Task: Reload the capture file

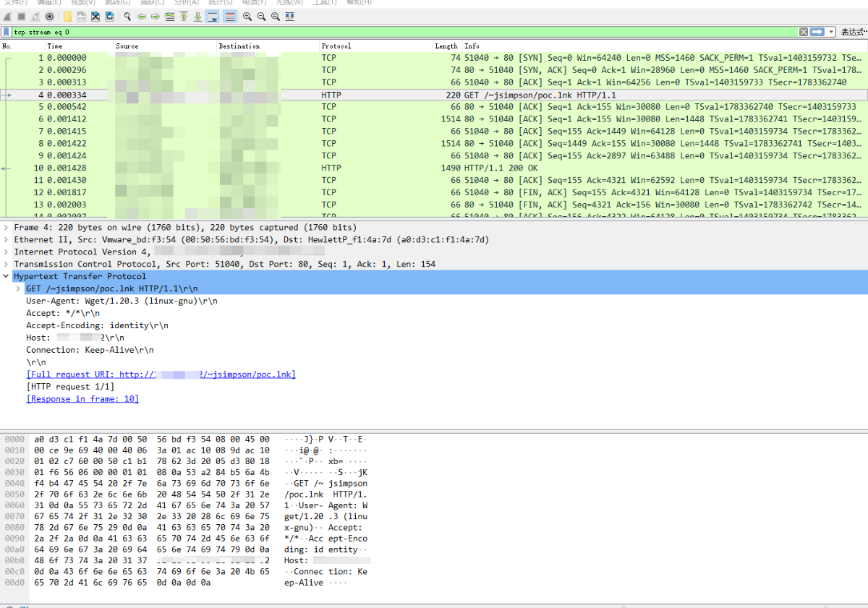Action: click(109, 16)
